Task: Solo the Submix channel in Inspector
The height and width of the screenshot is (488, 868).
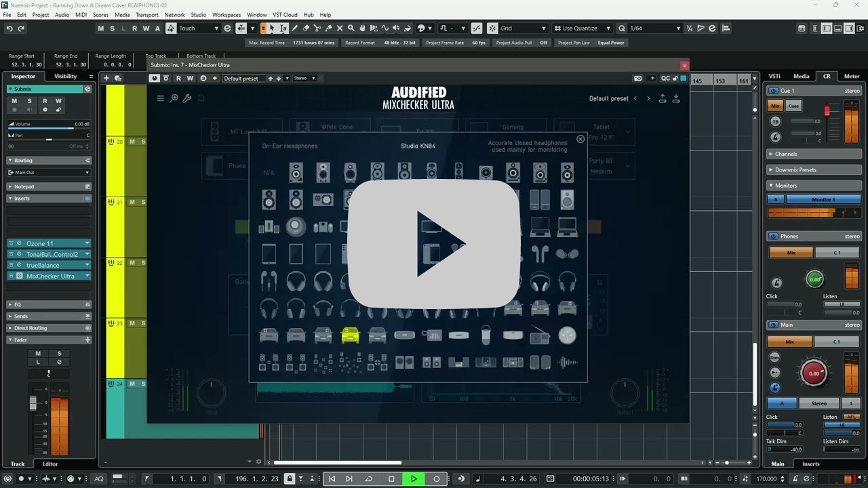Action: (x=29, y=101)
